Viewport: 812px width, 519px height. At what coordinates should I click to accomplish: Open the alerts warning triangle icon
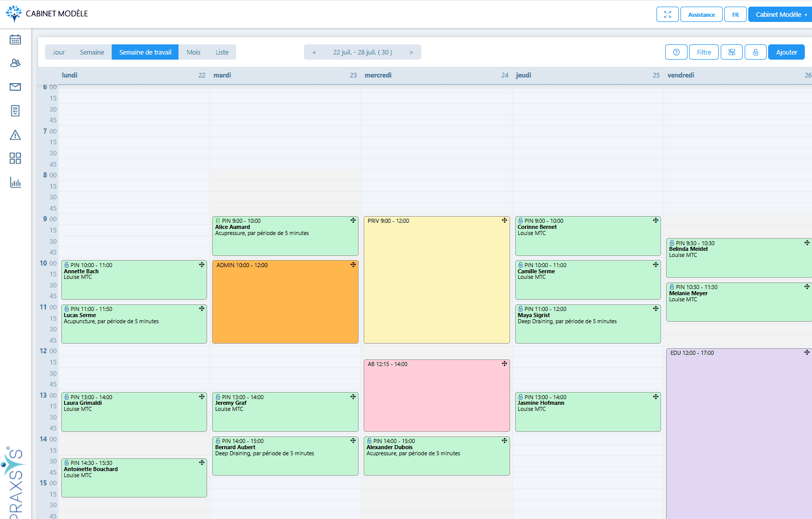click(15, 135)
